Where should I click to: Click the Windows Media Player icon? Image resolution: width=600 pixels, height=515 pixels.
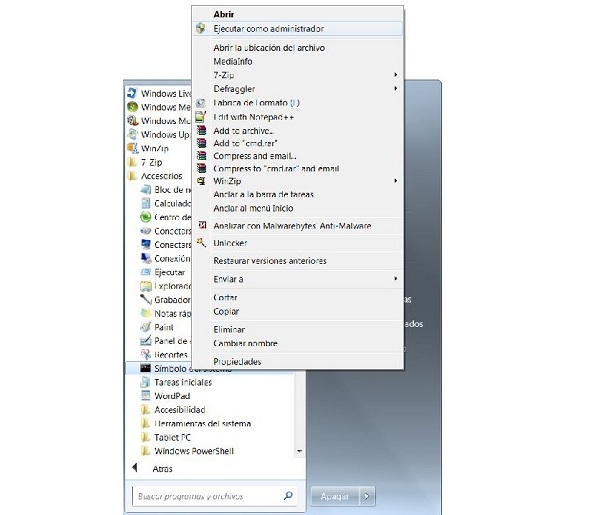132,121
